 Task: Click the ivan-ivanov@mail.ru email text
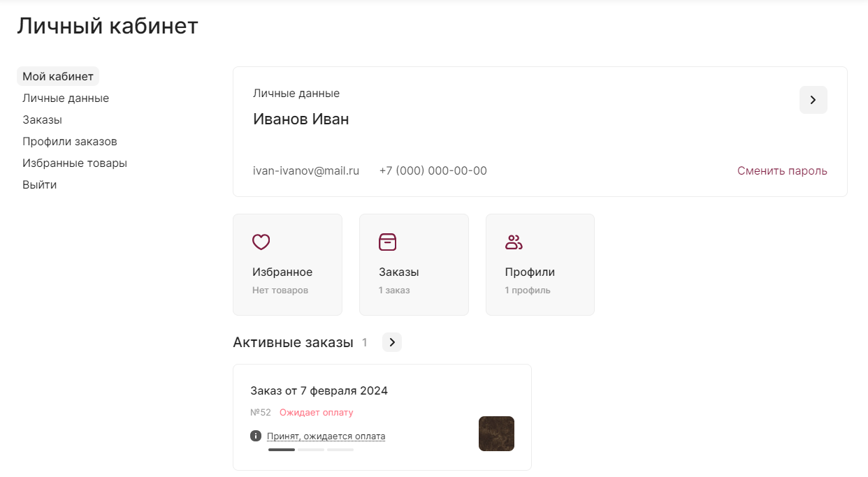click(x=306, y=170)
